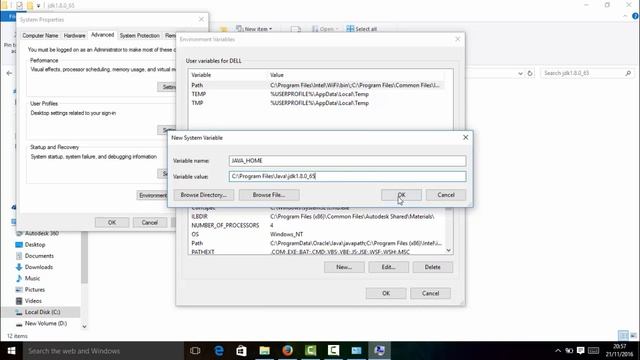The image size is (640, 360).
Task: Close the Environment Variables window
Action: tap(458, 39)
